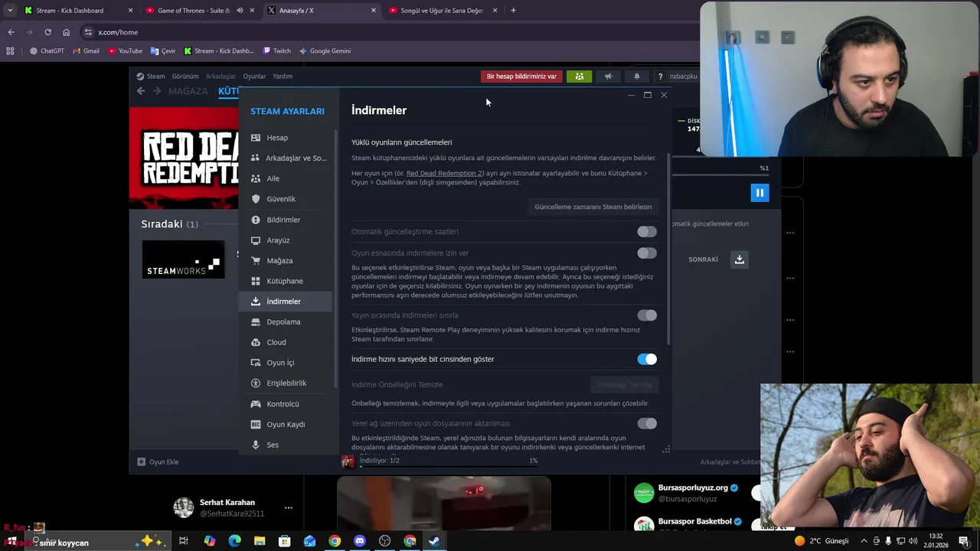Open more options on Serhat Karahan post
The image size is (980, 551).
click(289, 507)
